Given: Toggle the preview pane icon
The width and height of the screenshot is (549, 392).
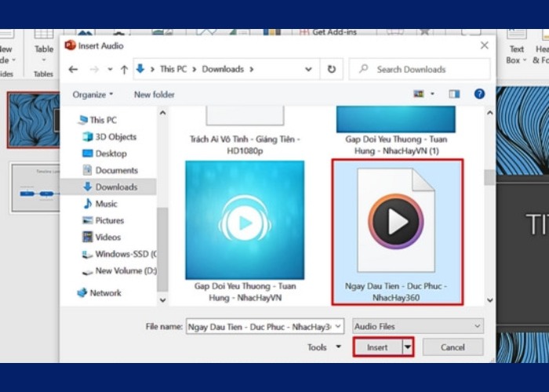Looking at the screenshot, I should click(454, 94).
